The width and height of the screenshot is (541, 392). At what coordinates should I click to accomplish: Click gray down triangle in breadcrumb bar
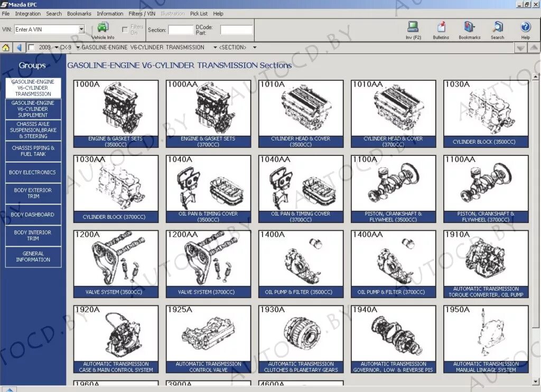tap(520, 48)
